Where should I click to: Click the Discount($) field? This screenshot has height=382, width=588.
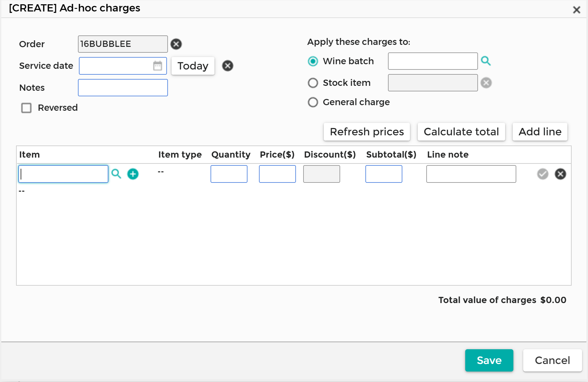click(x=322, y=174)
